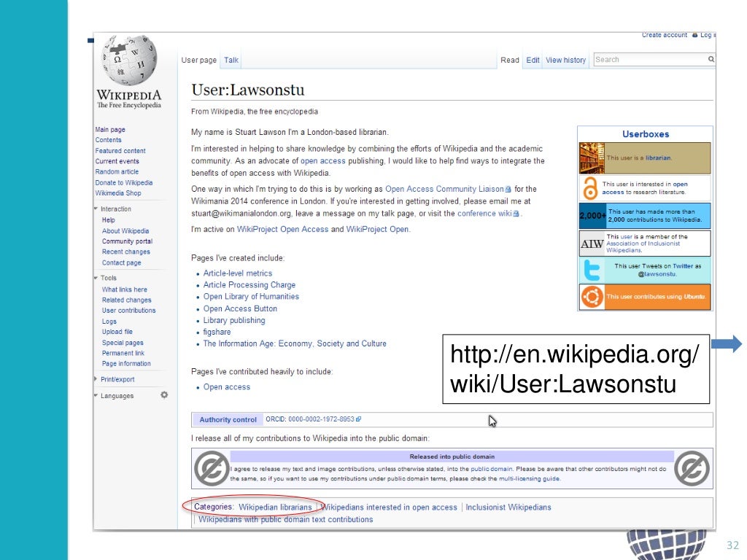Open the languages settings gear icon

(x=164, y=394)
